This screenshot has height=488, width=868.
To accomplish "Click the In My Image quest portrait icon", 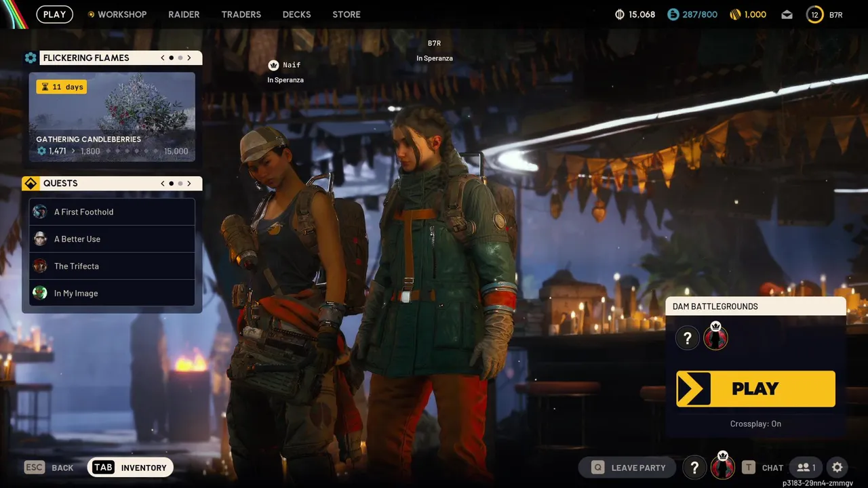I will [40, 293].
